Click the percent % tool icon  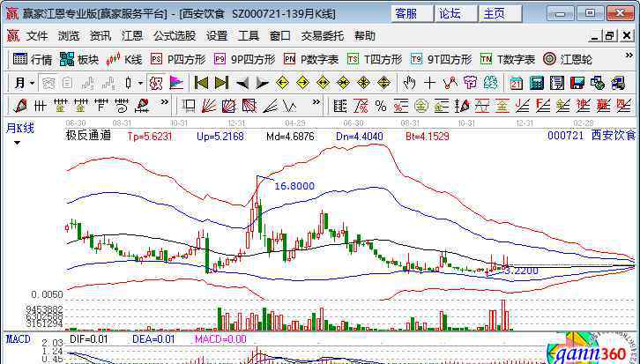[x=381, y=106]
